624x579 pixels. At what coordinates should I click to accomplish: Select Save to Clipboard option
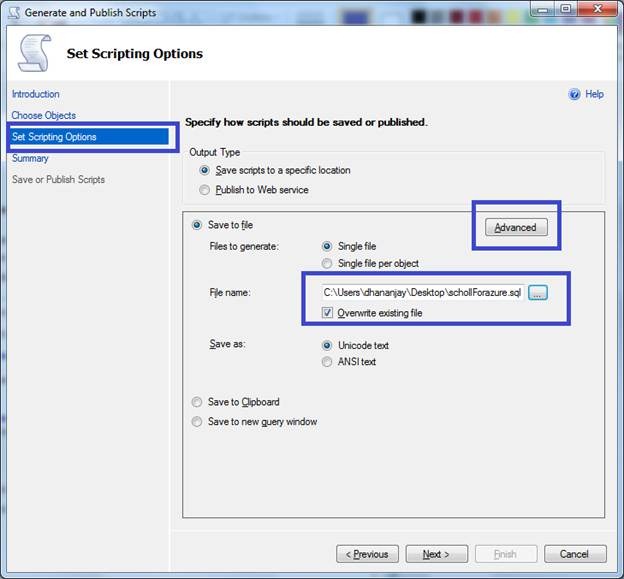click(x=197, y=402)
